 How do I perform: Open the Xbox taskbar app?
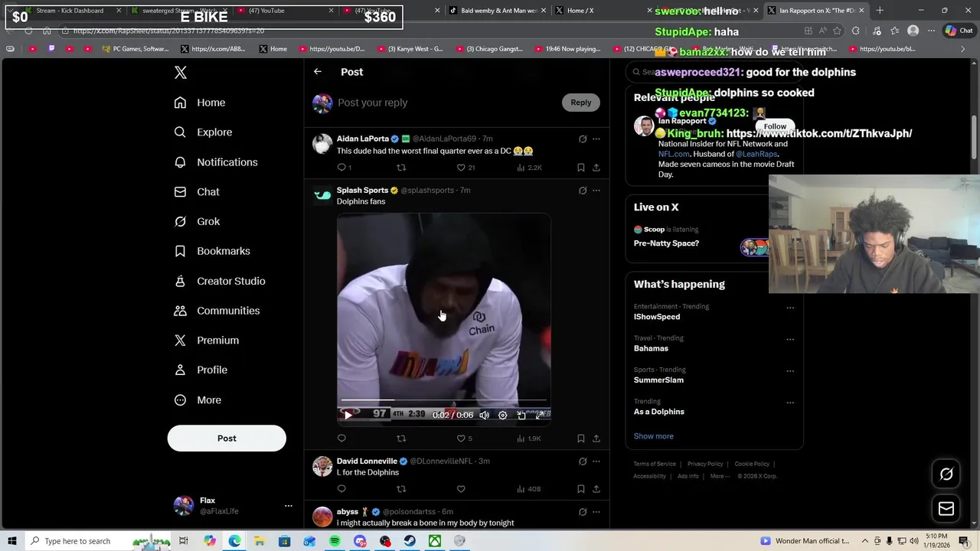[435, 541]
